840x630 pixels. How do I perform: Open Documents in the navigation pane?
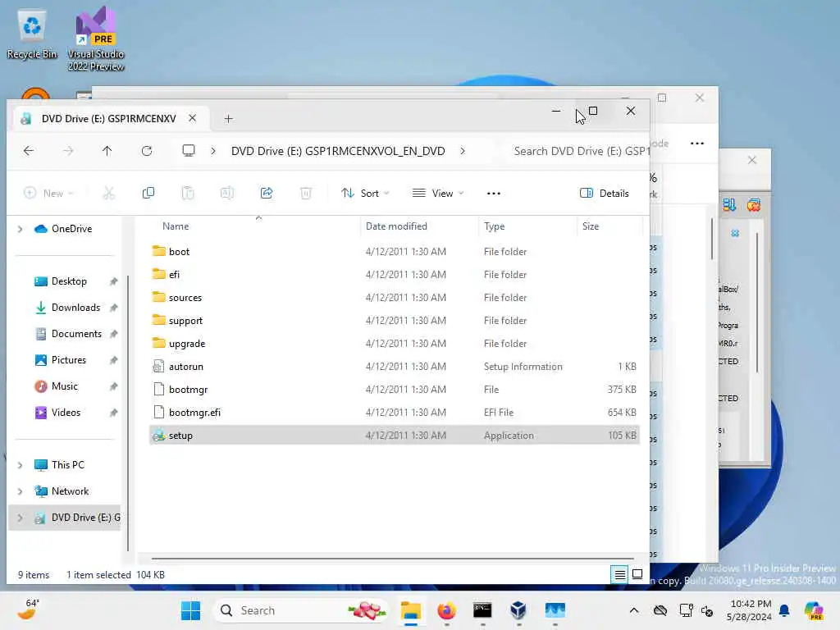point(76,334)
